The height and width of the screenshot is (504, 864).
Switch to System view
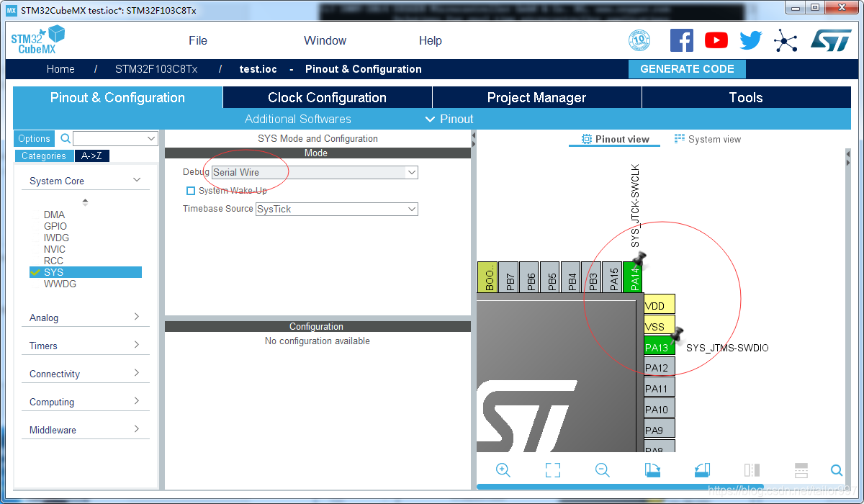(x=708, y=139)
